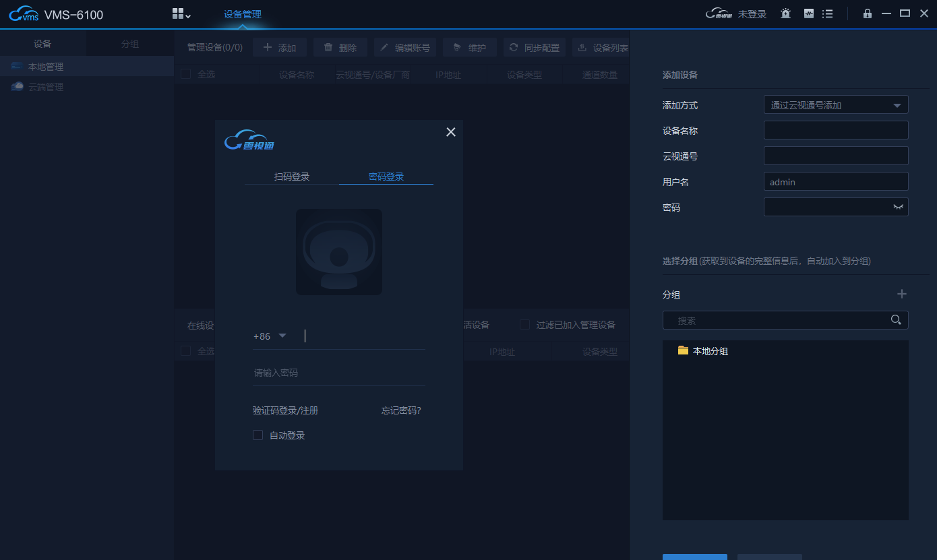937x560 pixels.
Task: Click the 云视通号/设备厂商 column header
Action: (373, 75)
